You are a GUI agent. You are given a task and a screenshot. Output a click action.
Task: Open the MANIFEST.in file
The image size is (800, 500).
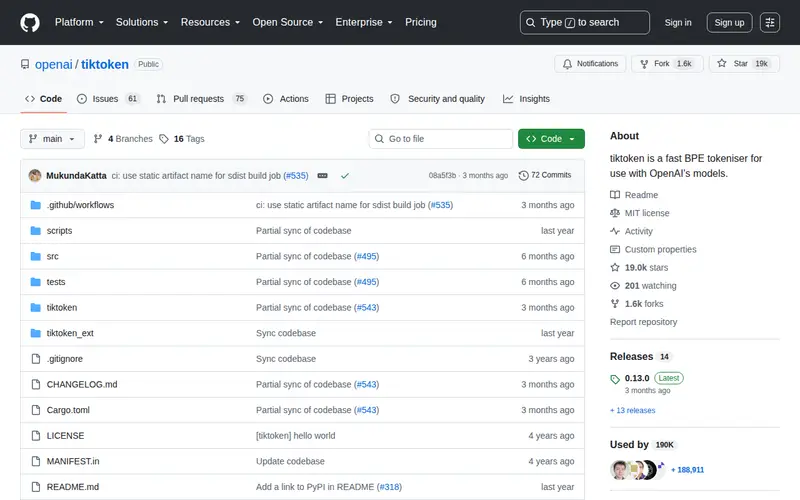(x=73, y=461)
